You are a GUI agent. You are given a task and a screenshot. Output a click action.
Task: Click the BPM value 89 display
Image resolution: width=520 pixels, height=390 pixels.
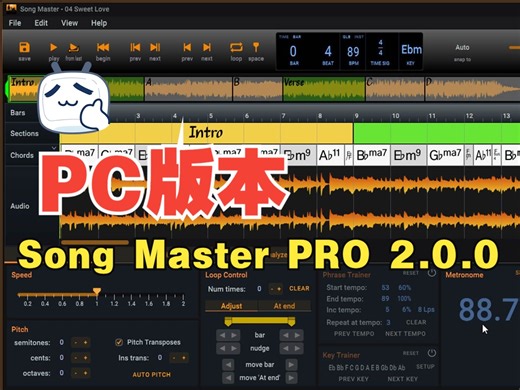click(353, 52)
